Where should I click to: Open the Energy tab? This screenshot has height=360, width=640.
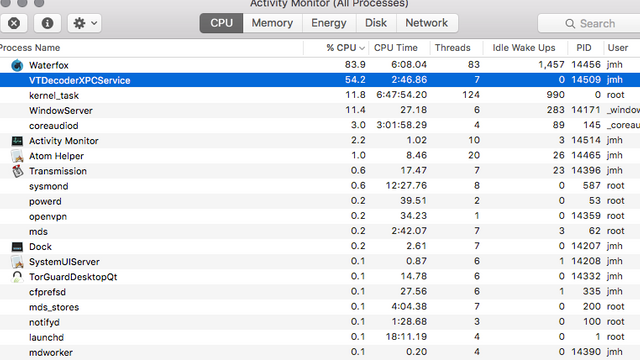(x=329, y=23)
